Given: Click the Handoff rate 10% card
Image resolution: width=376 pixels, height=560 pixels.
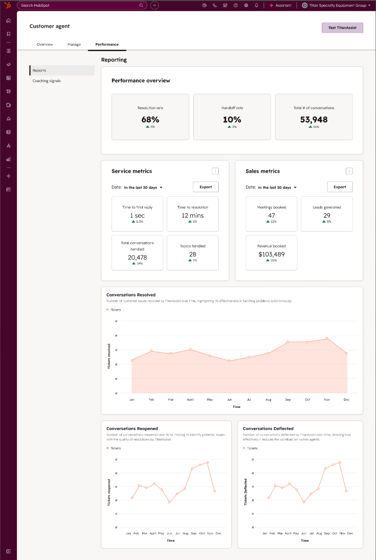Looking at the screenshot, I should point(232,116).
